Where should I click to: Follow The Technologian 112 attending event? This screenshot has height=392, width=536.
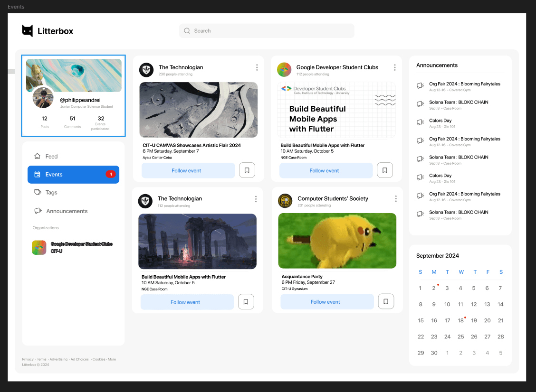tap(187, 302)
